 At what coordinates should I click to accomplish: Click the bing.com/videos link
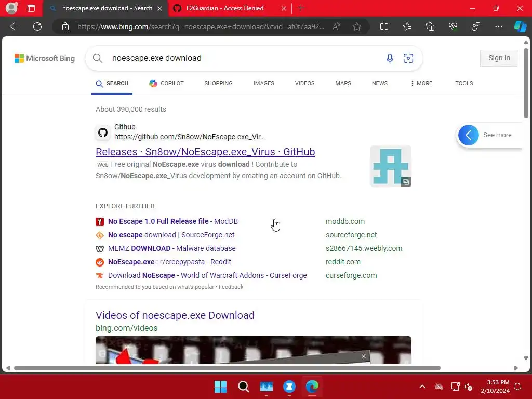127,328
